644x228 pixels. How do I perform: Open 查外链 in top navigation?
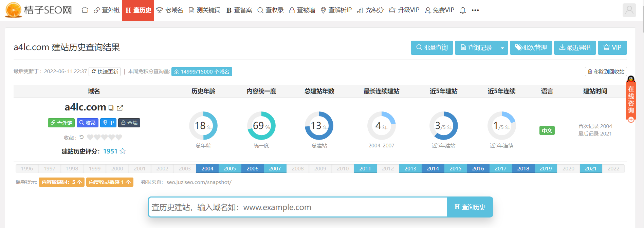[107, 10]
